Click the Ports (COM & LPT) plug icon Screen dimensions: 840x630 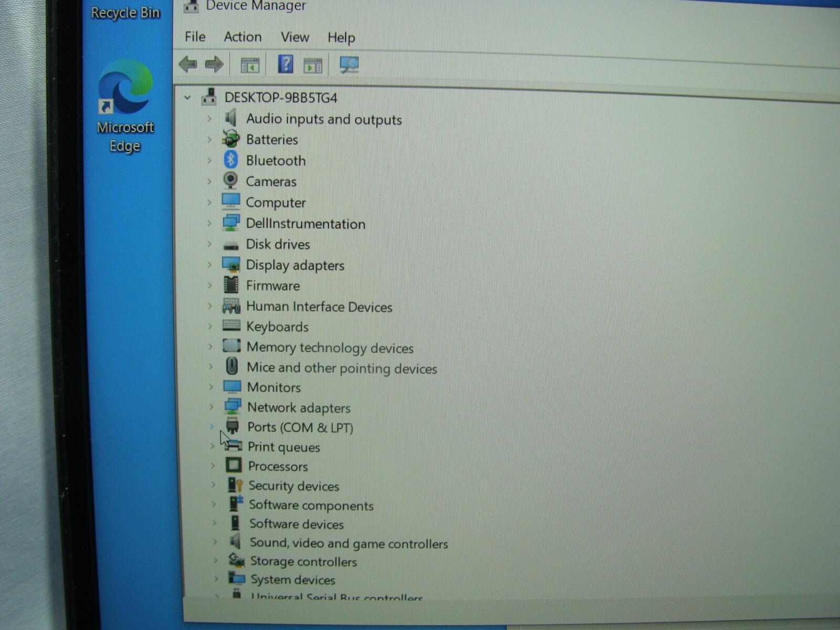click(x=233, y=426)
